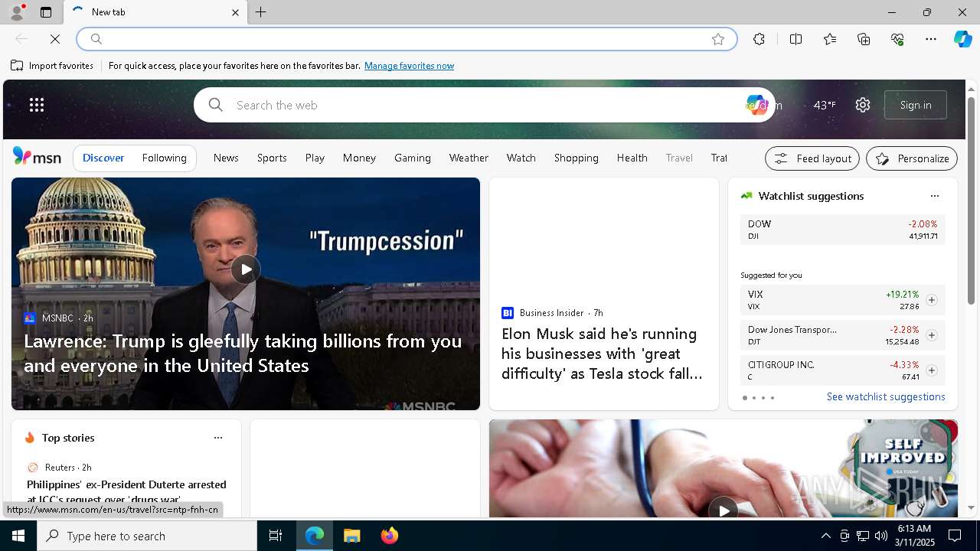980x551 pixels.
Task: Open the Play category
Action: [315, 158]
